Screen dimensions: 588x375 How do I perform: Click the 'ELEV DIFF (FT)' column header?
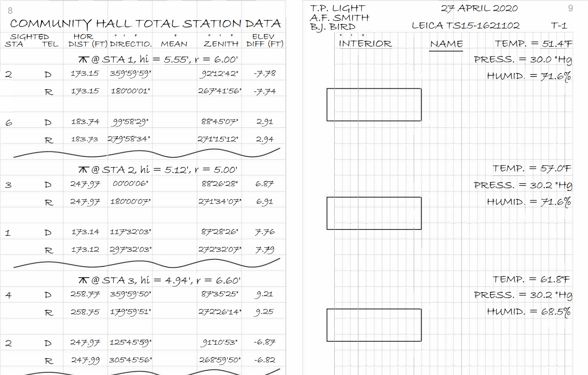tap(265, 40)
